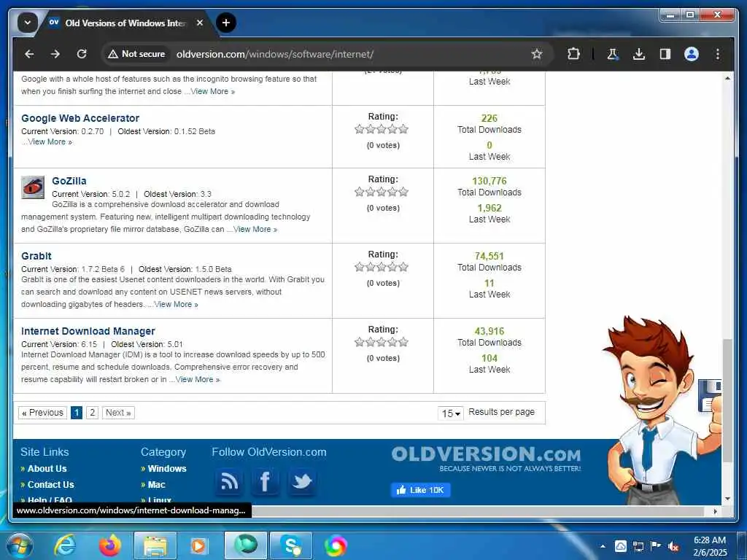Select the Old Versions of Windows tab
747x560 pixels.
[125, 23]
